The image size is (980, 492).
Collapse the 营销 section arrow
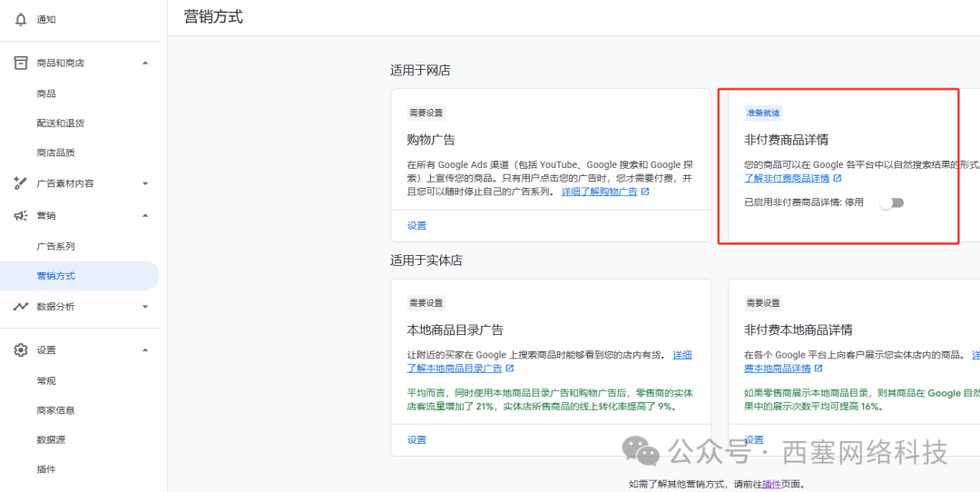[145, 216]
